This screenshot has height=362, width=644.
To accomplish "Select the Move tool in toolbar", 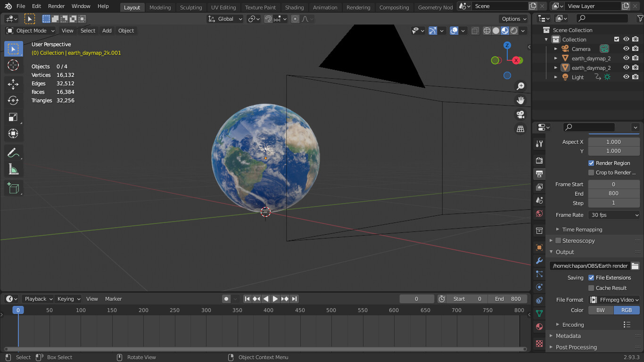I will [x=13, y=84].
